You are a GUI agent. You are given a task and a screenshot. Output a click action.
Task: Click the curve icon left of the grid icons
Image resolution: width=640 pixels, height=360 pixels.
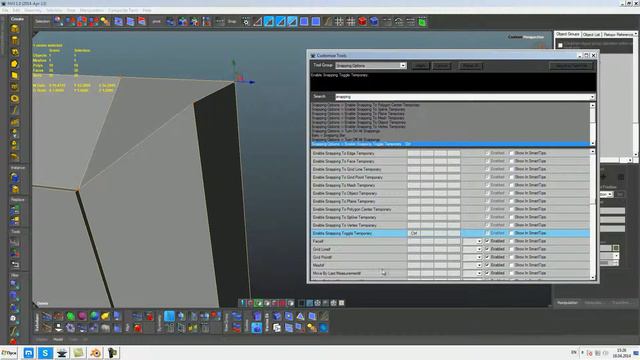coord(328,22)
